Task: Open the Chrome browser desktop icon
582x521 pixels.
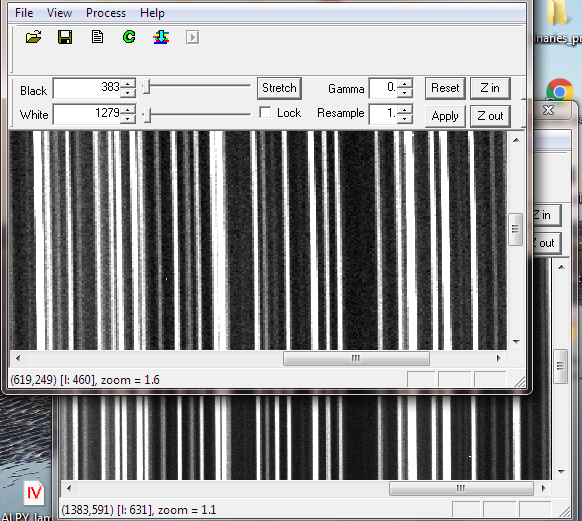Action: (x=560, y=90)
